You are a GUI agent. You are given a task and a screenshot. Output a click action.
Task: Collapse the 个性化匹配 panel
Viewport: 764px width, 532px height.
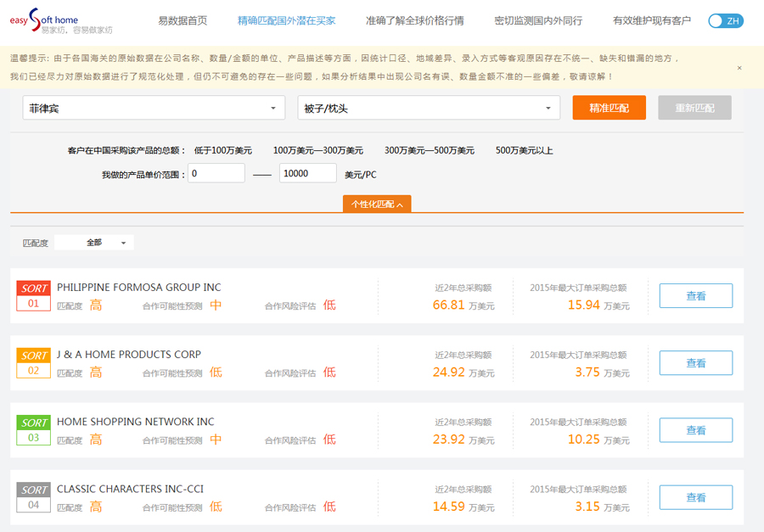coord(377,204)
